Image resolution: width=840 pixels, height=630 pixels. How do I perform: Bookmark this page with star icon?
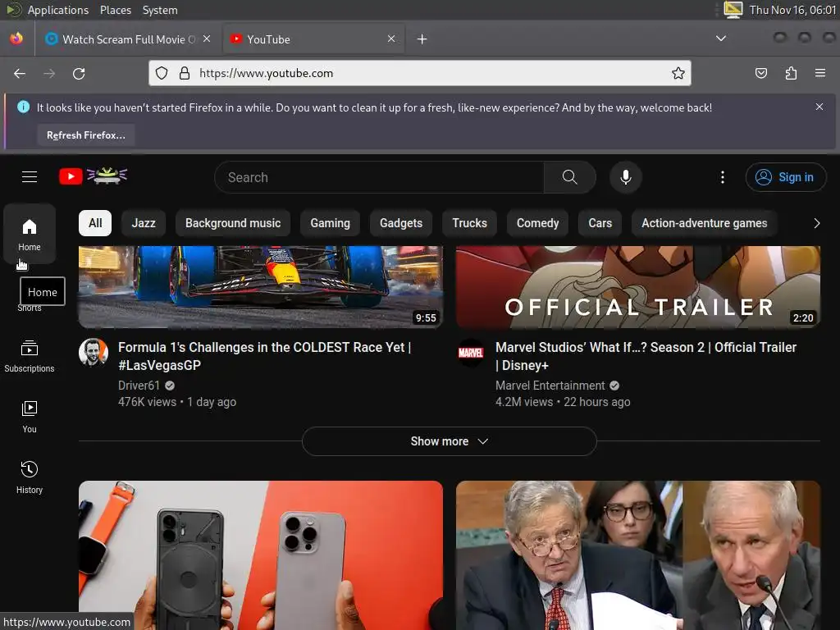(x=678, y=73)
